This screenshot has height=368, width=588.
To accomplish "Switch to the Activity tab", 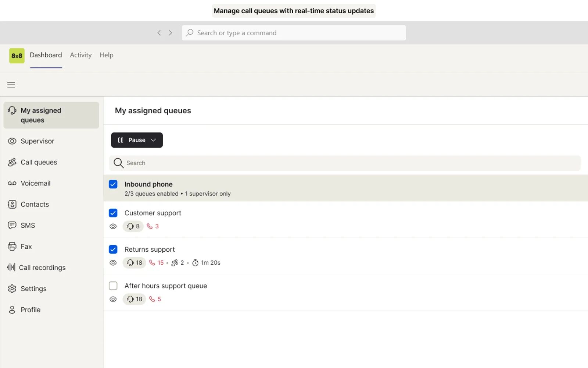I will [81, 55].
